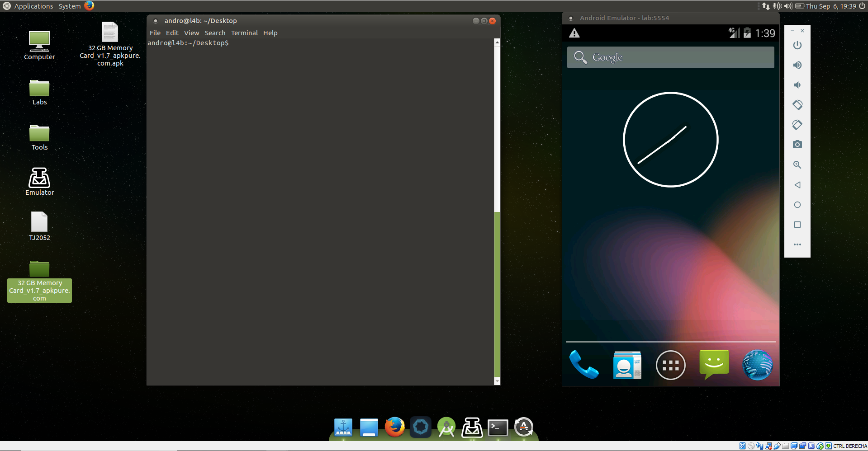Launch the Android Phone dialer app
This screenshot has width=868, height=451.
click(x=583, y=365)
